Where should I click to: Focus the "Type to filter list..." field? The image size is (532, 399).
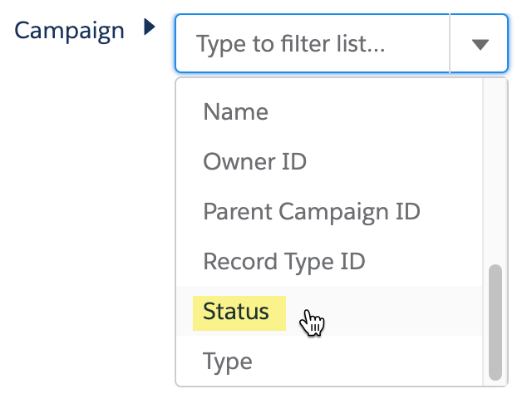pos(313,43)
